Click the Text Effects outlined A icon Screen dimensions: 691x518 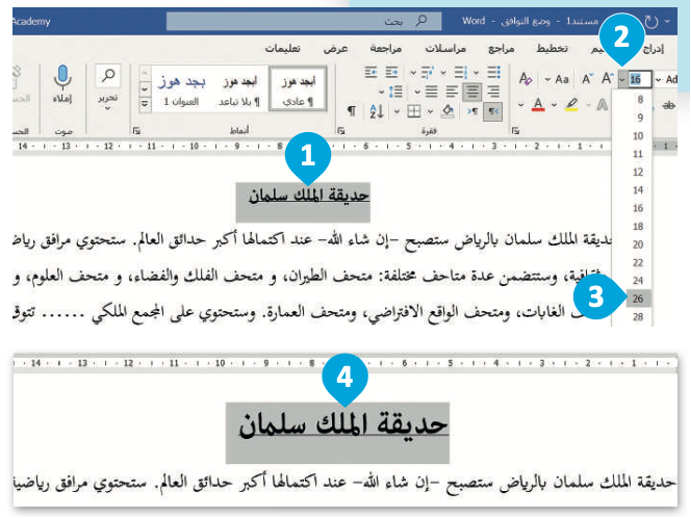pyautogui.click(x=602, y=105)
